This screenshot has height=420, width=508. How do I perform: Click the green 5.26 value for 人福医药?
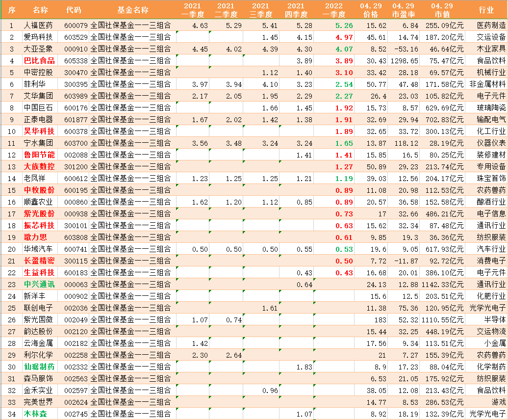[x=344, y=26]
